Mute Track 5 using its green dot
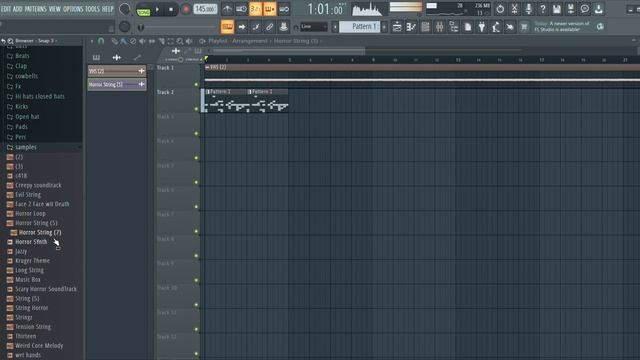This screenshot has width=640, height=360. pyautogui.click(x=196, y=182)
